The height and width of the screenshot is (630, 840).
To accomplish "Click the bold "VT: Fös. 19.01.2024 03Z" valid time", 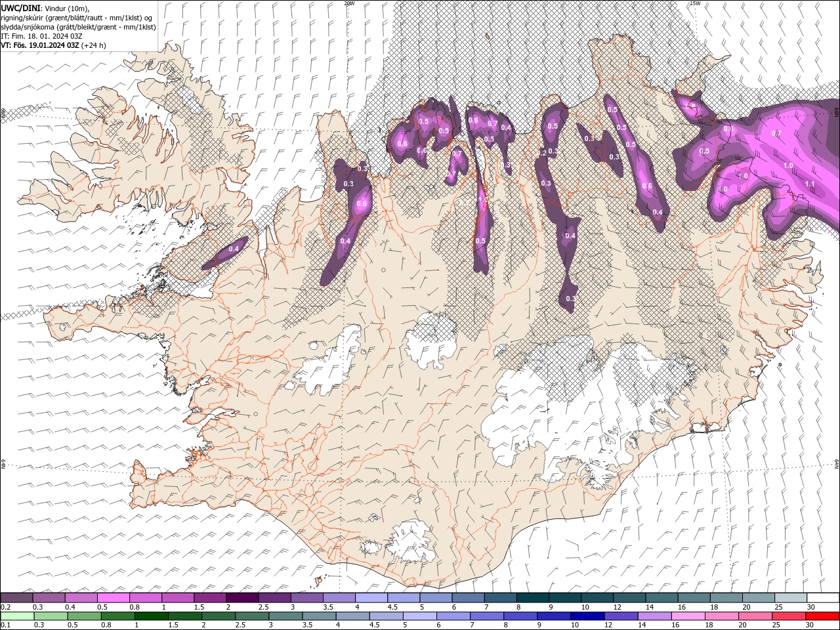I will click(40, 45).
